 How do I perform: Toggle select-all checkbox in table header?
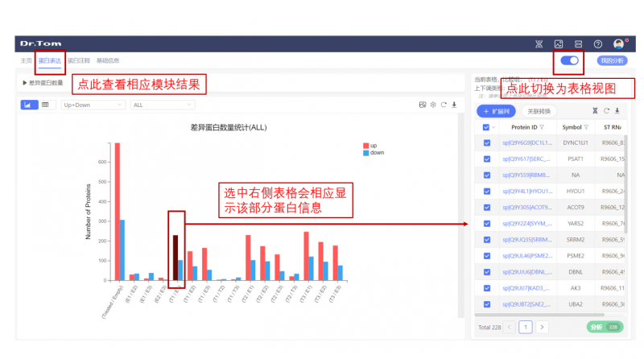pos(486,127)
